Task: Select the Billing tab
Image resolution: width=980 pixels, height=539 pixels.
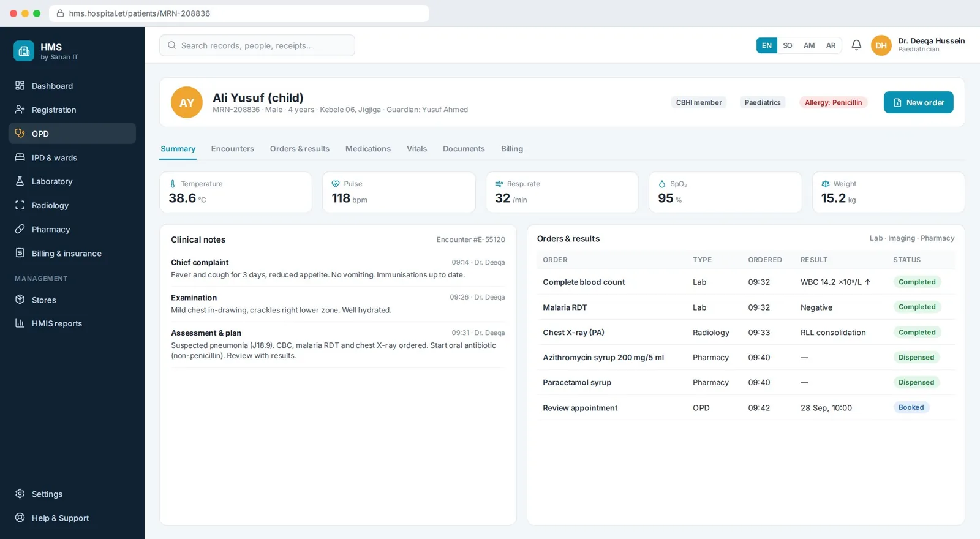Action: pos(512,149)
